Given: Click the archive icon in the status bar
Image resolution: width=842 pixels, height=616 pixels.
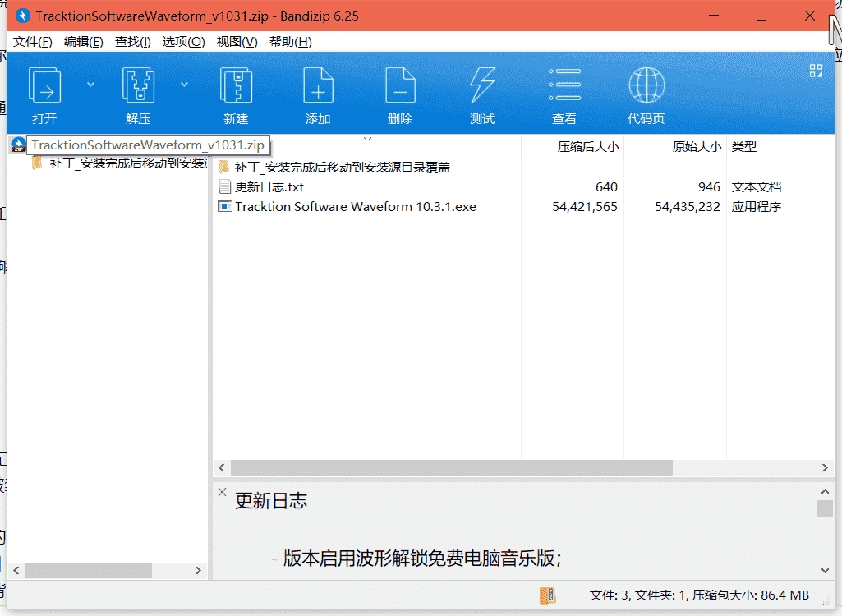Looking at the screenshot, I should (548, 595).
